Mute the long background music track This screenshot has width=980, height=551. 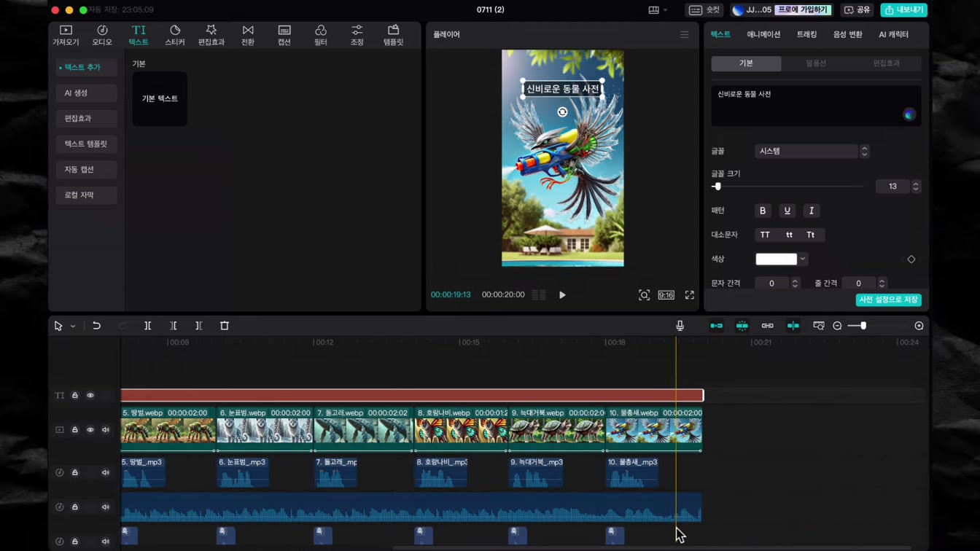pos(106,507)
